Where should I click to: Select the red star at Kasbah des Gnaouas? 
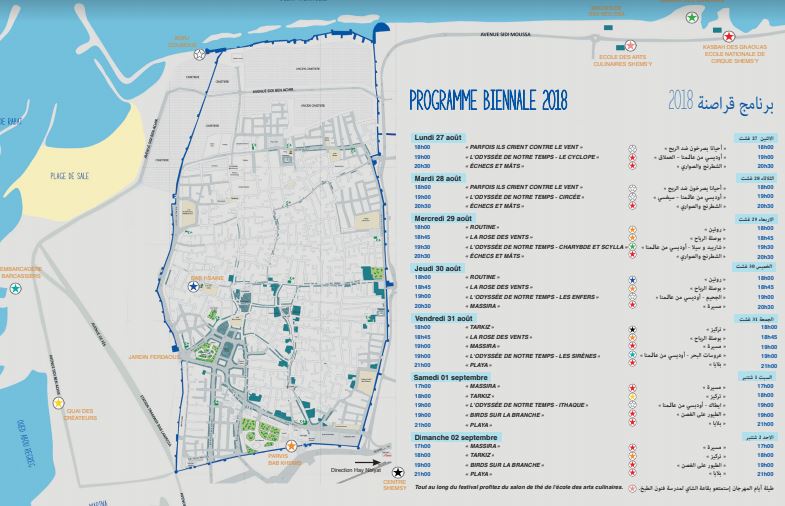tap(729, 37)
